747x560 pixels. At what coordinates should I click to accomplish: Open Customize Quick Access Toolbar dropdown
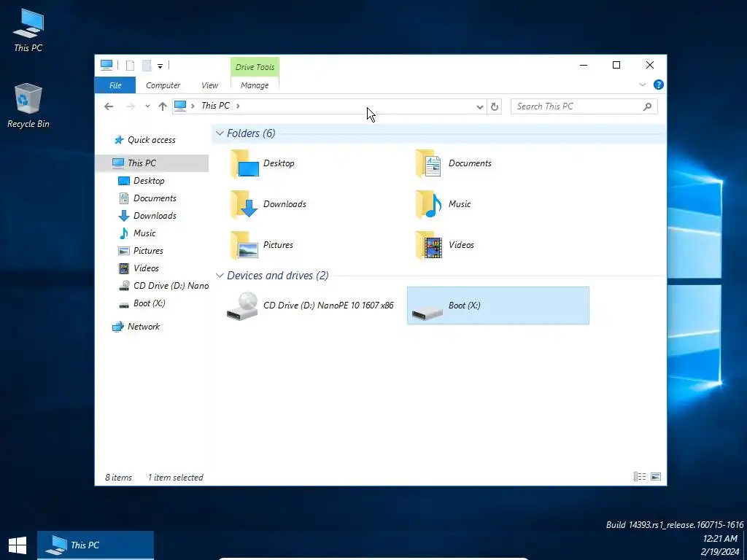[160, 66]
